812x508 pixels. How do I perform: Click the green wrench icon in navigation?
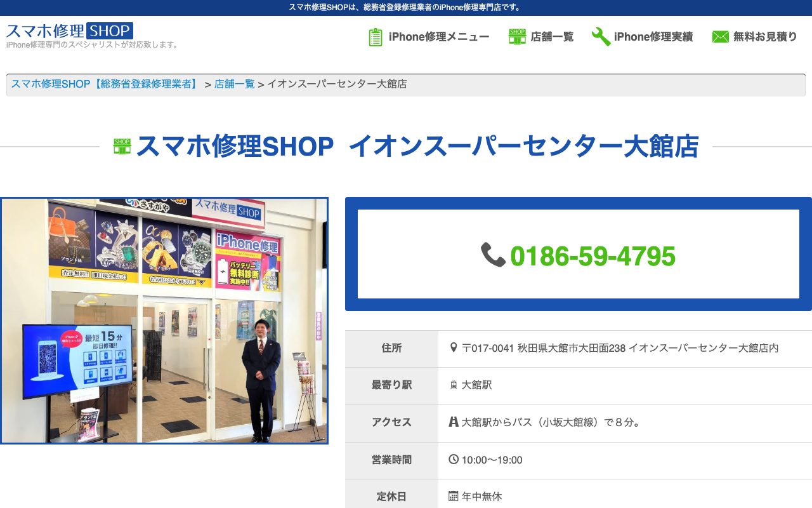coord(601,37)
